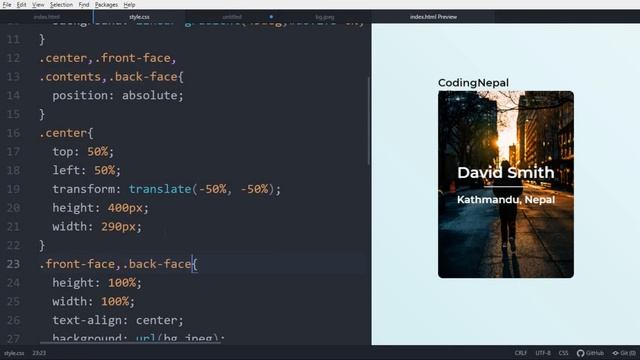Click the style.css file name in status bar

tap(14, 353)
